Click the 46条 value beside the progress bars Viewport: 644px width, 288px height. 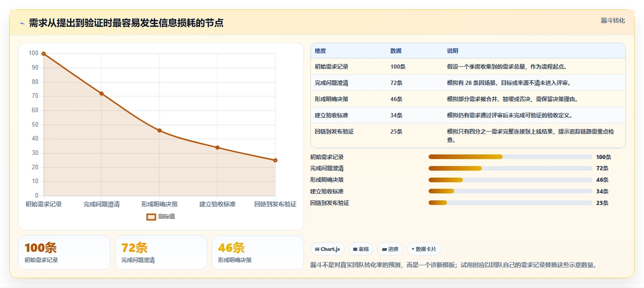click(x=602, y=180)
